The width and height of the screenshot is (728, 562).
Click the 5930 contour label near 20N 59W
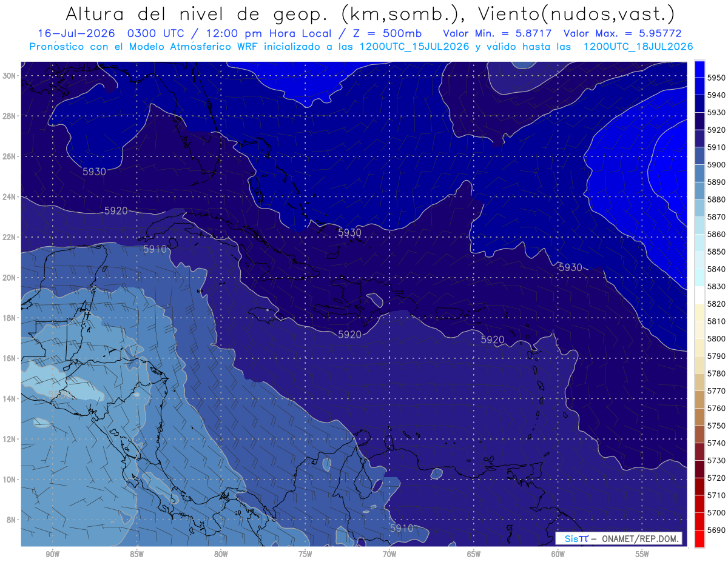[x=570, y=267]
